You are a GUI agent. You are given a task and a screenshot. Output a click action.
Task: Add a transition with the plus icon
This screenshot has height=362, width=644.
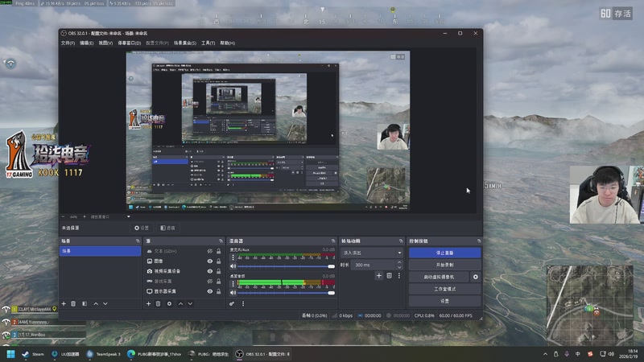[x=378, y=276]
